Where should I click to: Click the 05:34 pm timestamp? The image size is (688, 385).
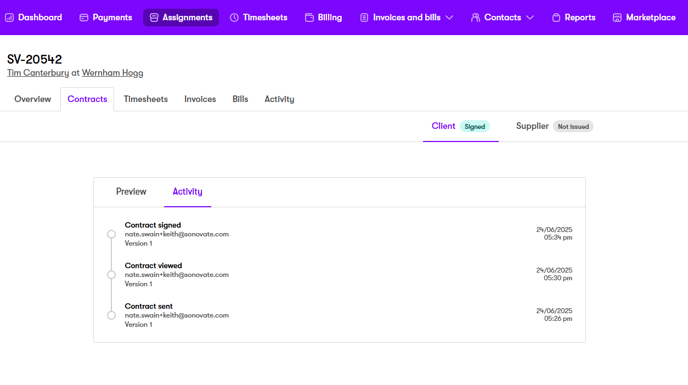pos(558,237)
